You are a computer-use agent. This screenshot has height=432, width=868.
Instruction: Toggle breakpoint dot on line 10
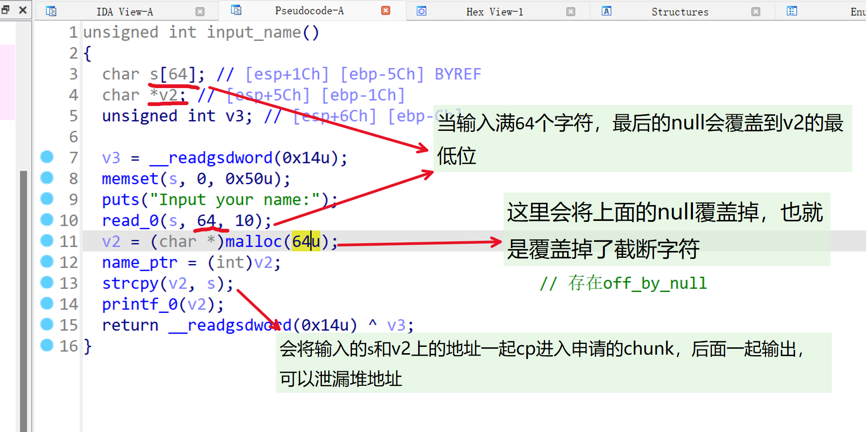pos(47,219)
